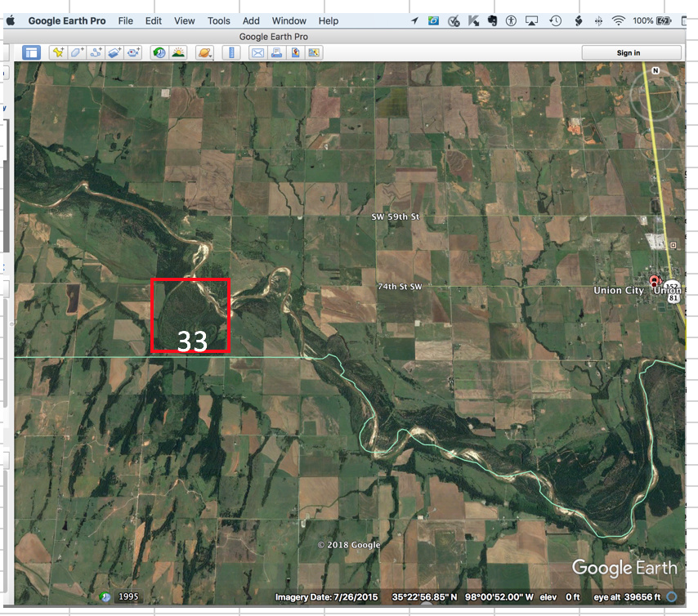698x616 pixels.
Task: Add a new placemark with pushpin icon
Action: coord(58,52)
